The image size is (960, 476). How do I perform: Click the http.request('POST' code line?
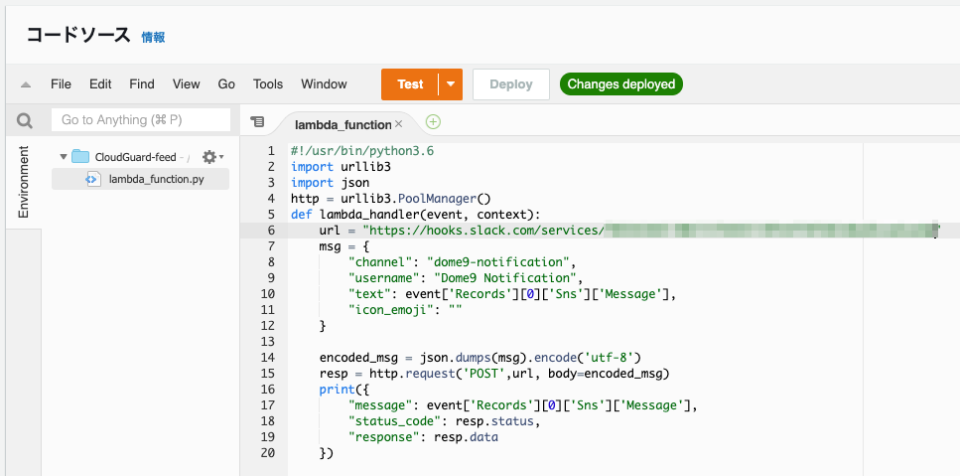[494, 374]
